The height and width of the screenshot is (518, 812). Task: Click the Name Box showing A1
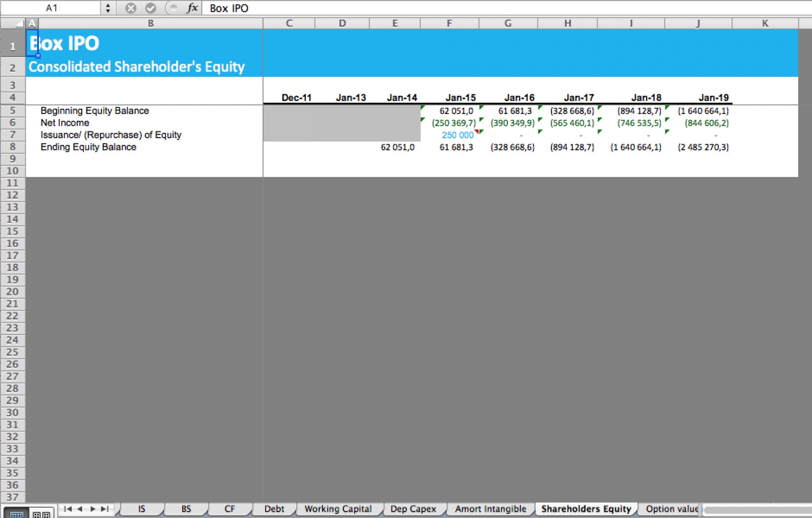pos(51,8)
